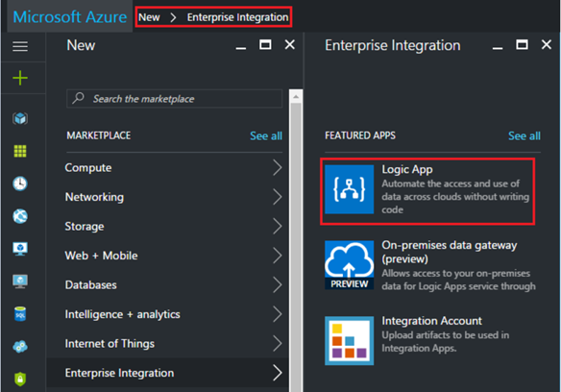
Task: Open the green shield Security icon
Action: [20, 380]
